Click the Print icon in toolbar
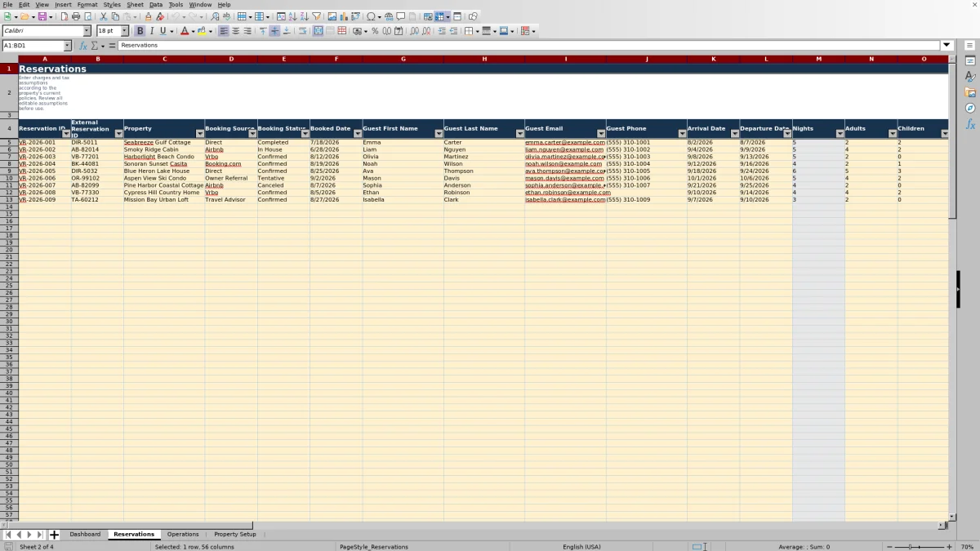The width and height of the screenshot is (980, 551). (76, 16)
